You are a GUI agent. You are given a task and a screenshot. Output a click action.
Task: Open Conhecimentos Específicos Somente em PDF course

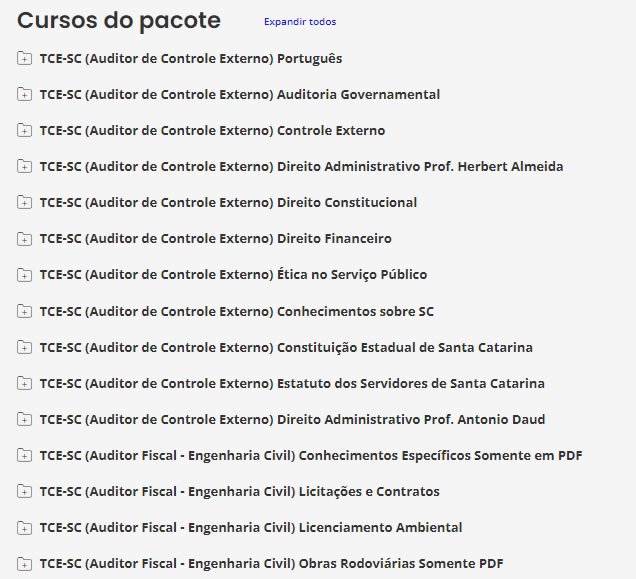[x=311, y=455]
